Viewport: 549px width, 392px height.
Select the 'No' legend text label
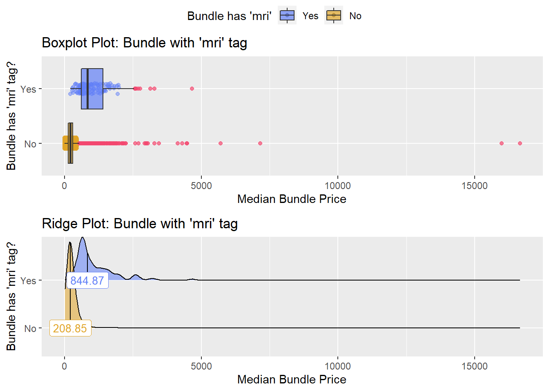click(355, 16)
